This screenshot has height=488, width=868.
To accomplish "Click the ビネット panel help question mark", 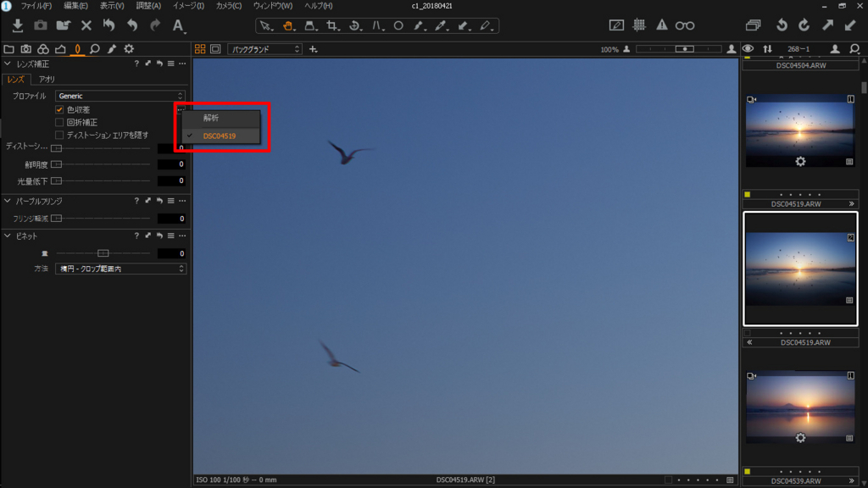I will tap(136, 236).
